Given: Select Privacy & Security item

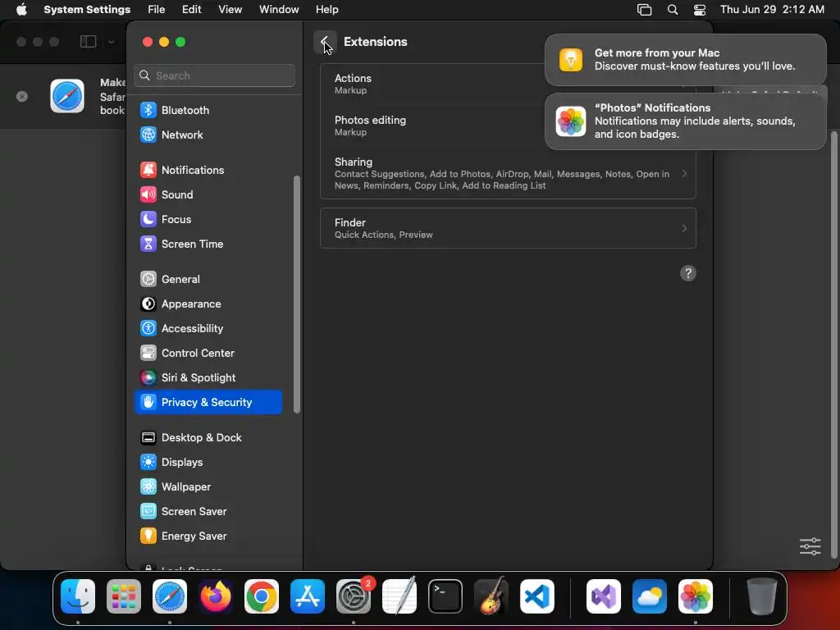Looking at the screenshot, I should 208,402.
